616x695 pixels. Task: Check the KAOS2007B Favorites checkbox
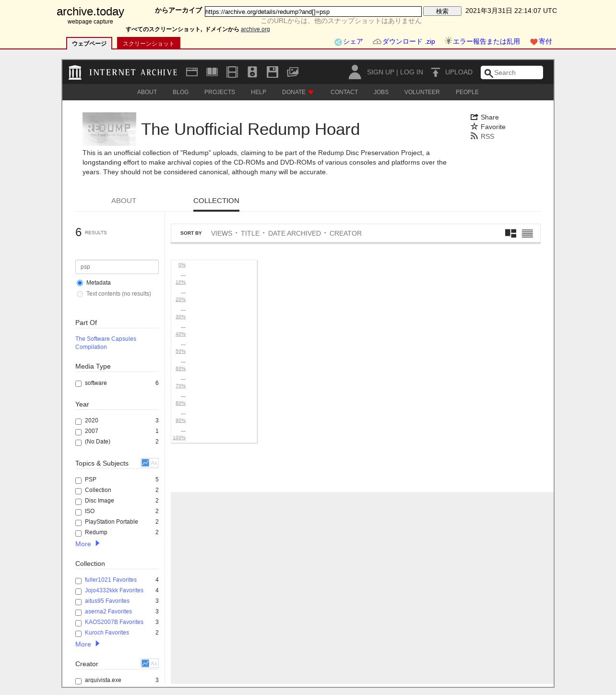click(78, 623)
